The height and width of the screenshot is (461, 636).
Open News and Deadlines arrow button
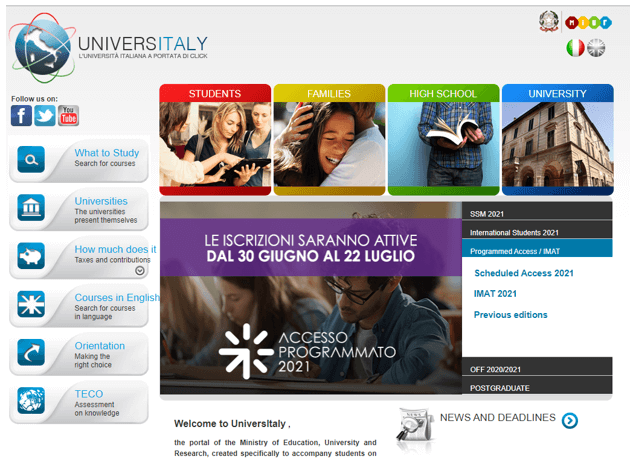570,420
